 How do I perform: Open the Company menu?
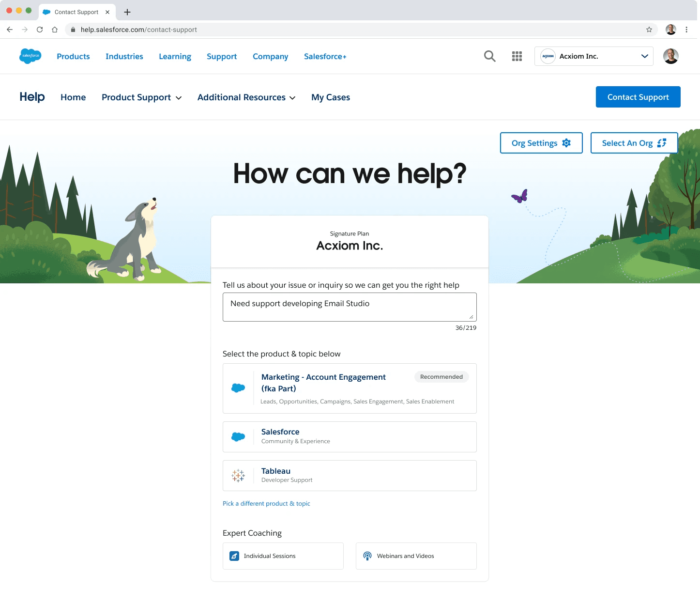pyautogui.click(x=270, y=57)
